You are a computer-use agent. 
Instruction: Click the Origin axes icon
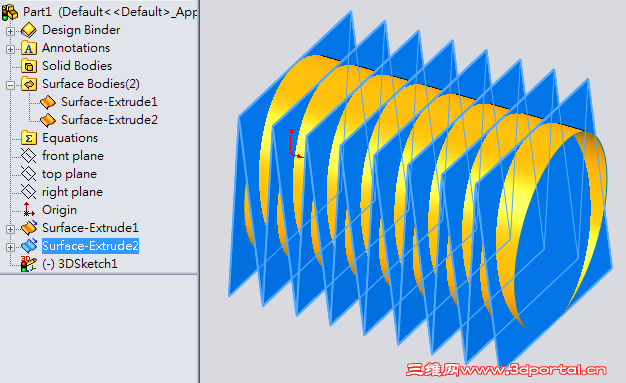click(29, 210)
